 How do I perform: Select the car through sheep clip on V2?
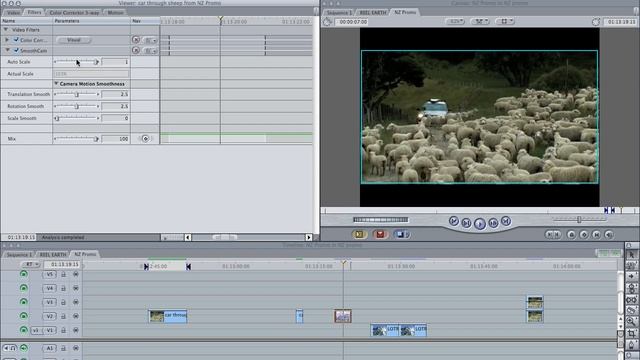click(x=168, y=316)
